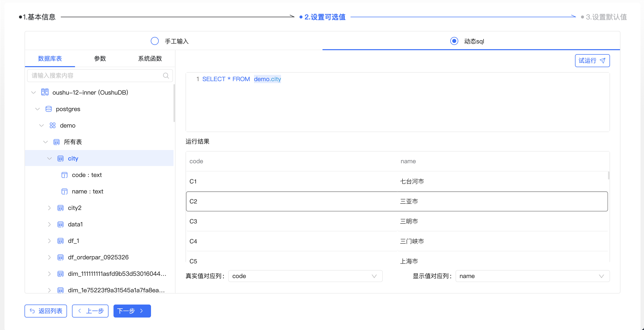Screen dimensions: 644x330
Task: Expand the dim_111111111asfd9b53 node
Action: click(x=49, y=274)
